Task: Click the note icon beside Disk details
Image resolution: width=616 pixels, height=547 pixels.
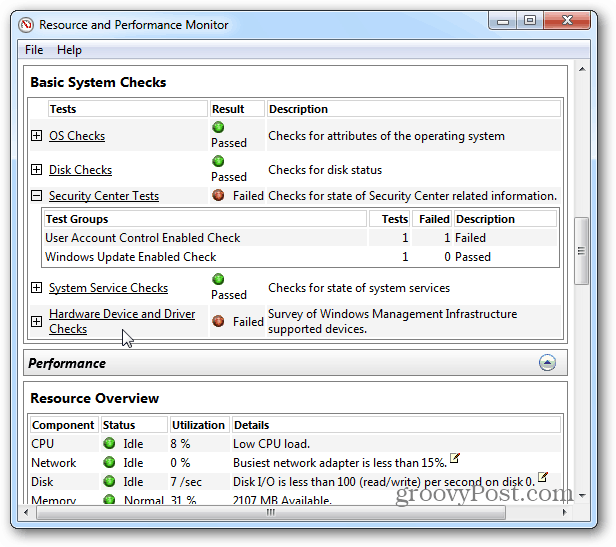Action: [543, 478]
